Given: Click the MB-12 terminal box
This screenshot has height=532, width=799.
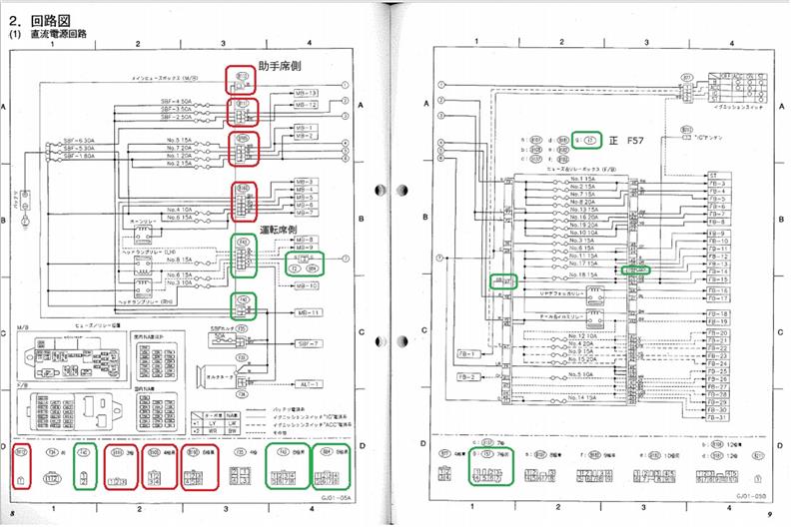Looking at the screenshot, I should click(x=304, y=104).
